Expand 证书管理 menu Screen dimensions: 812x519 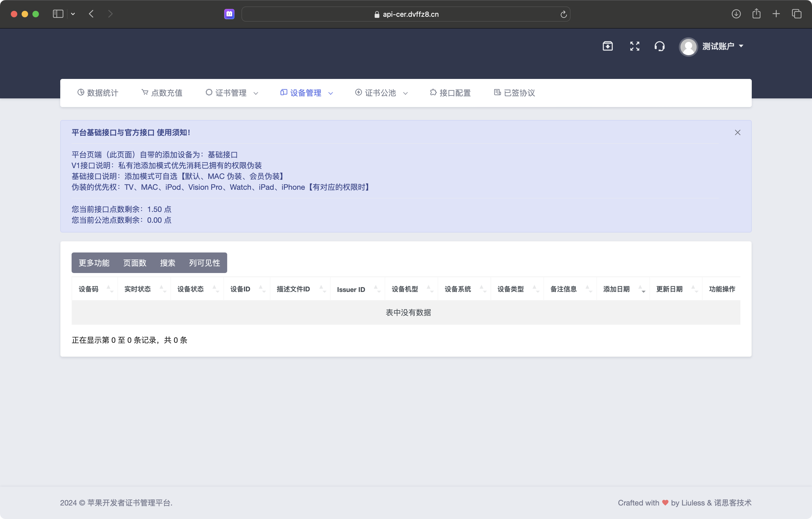click(x=232, y=93)
